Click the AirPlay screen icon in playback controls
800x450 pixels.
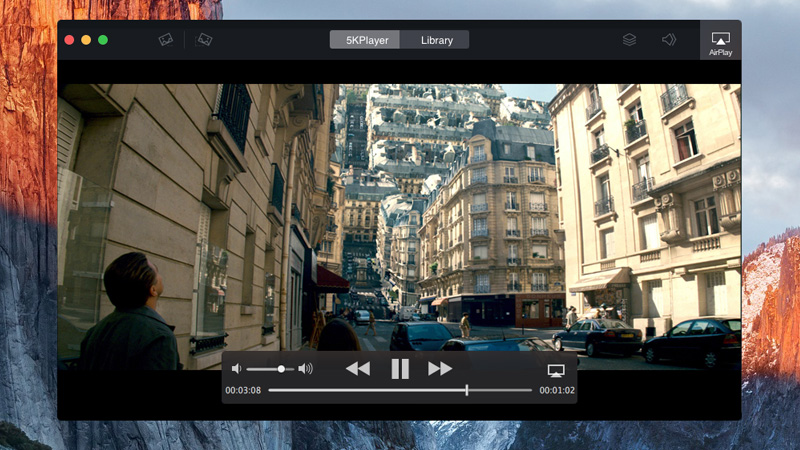[556, 370]
